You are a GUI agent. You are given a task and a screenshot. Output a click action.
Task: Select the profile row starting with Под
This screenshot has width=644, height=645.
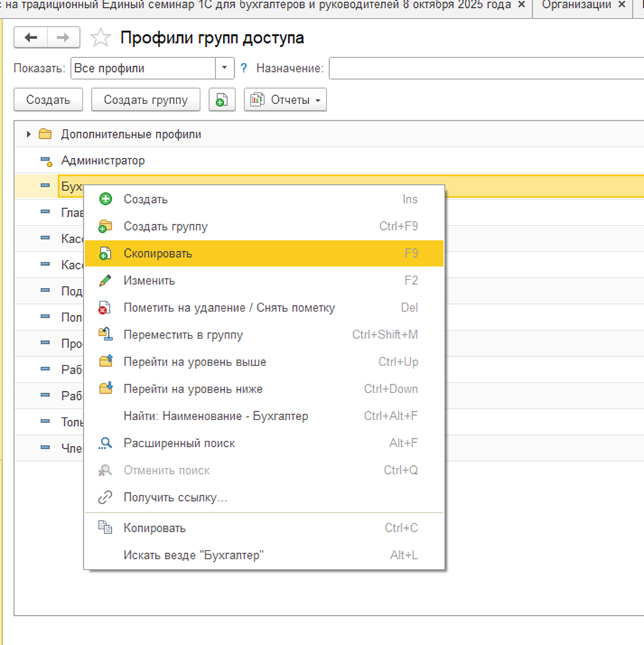pyautogui.click(x=48, y=291)
